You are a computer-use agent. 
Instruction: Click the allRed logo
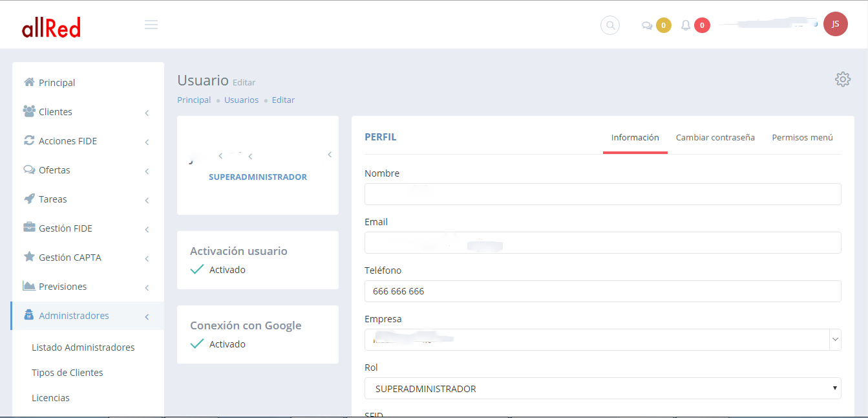(51, 27)
